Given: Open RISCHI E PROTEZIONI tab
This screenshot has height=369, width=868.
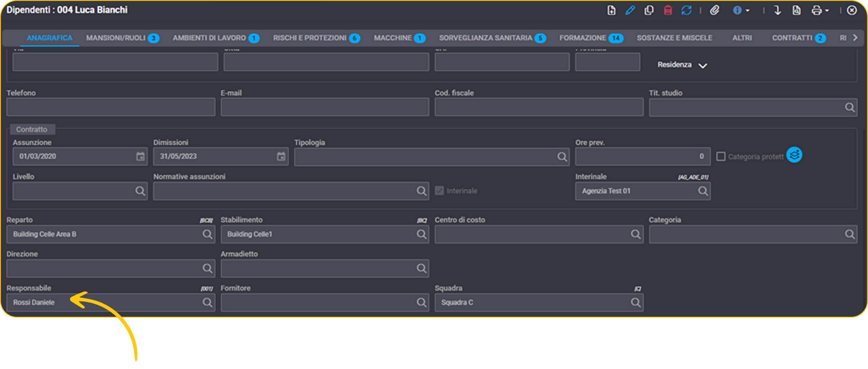Looking at the screenshot, I should click(x=316, y=38).
